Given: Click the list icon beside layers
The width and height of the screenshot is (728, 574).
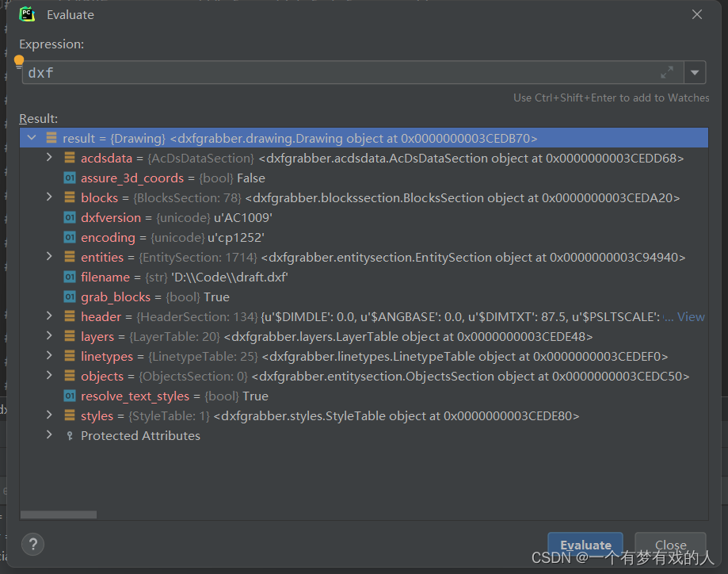Looking at the screenshot, I should [x=70, y=335].
